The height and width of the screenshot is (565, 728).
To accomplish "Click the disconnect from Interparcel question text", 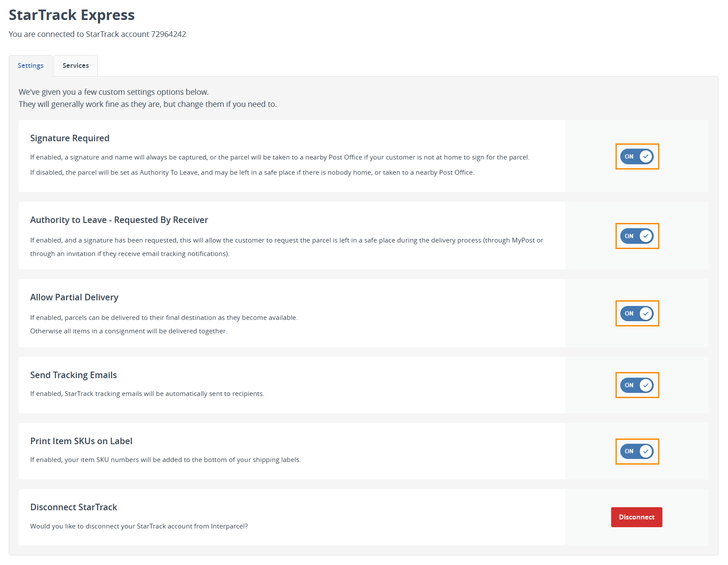I will coord(139,526).
